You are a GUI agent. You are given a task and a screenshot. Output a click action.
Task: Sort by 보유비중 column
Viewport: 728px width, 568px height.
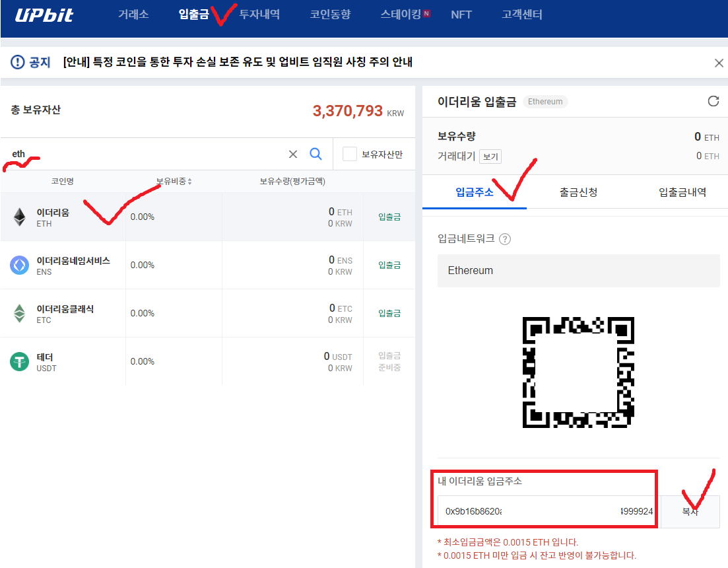coord(174,181)
